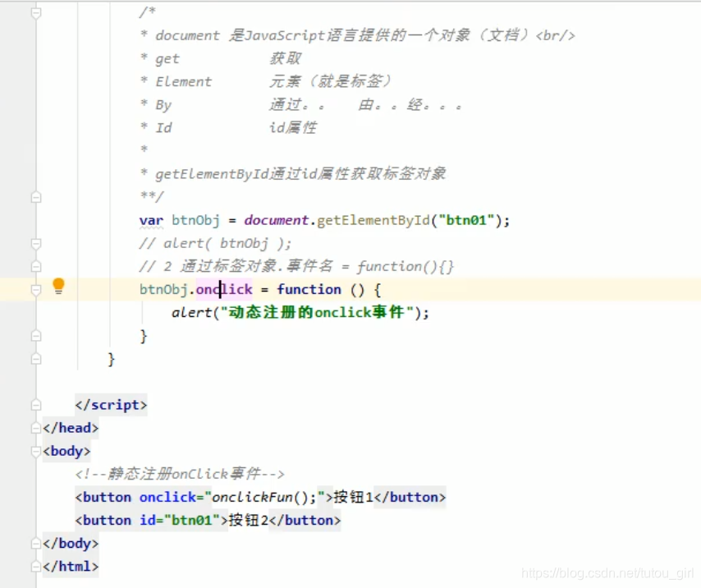Click the '<body>' opening tag

pos(66,451)
